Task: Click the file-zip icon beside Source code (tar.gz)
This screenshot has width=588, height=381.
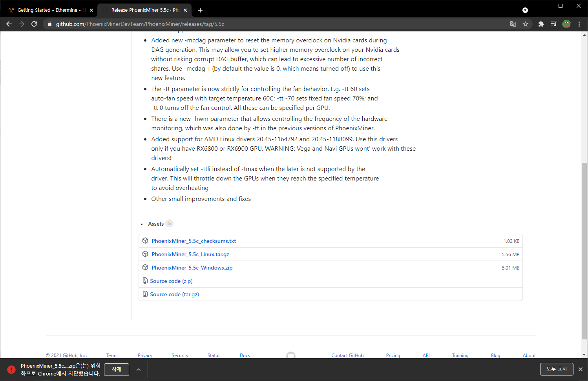Action: click(145, 294)
